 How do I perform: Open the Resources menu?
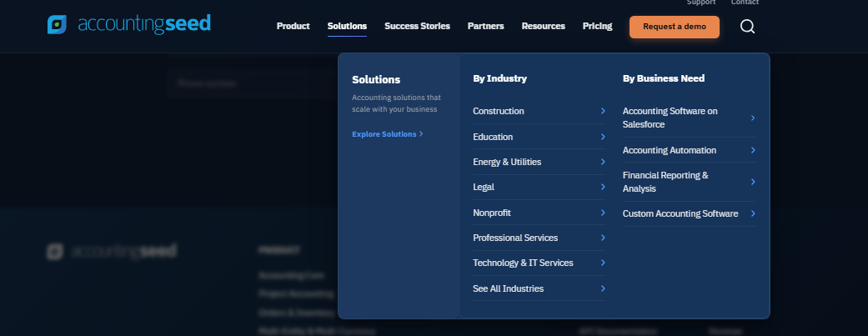(x=543, y=26)
